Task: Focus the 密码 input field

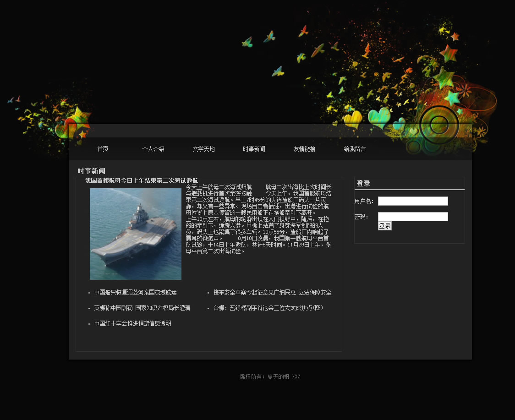Action: [x=412, y=217]
